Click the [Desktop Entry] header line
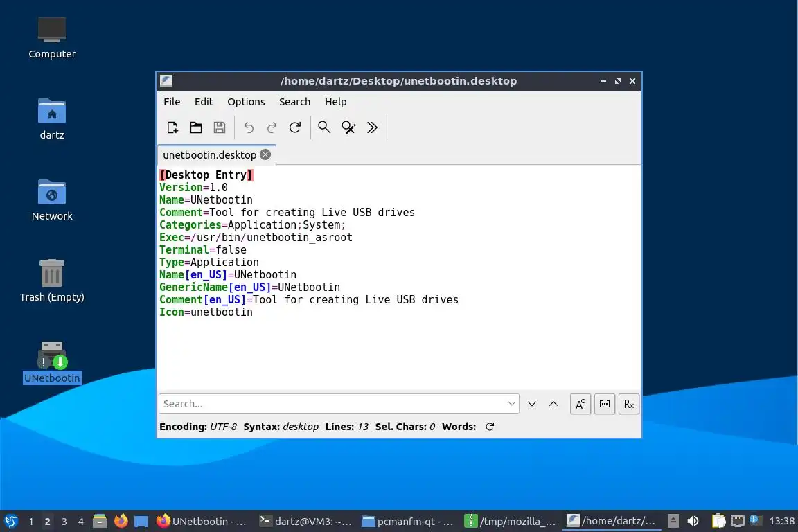This screenshot has width=798, height=532. click(x=206, y=175)
